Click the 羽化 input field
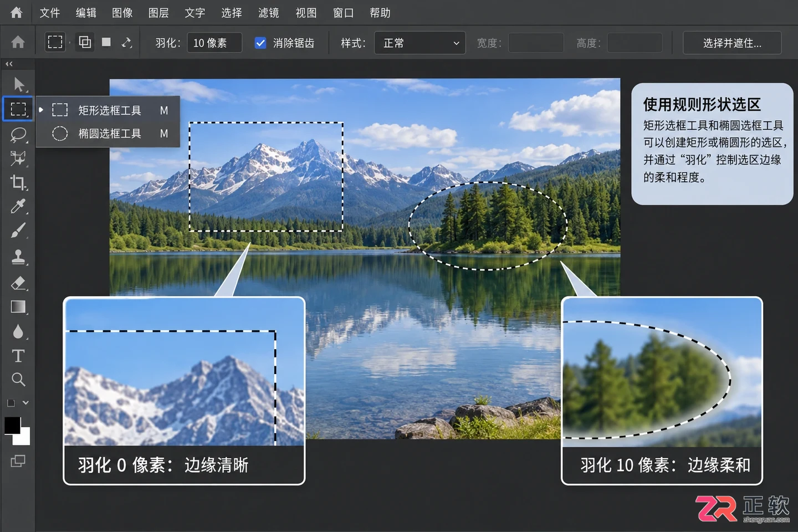798x532 pixels. (x=214, y=43)
